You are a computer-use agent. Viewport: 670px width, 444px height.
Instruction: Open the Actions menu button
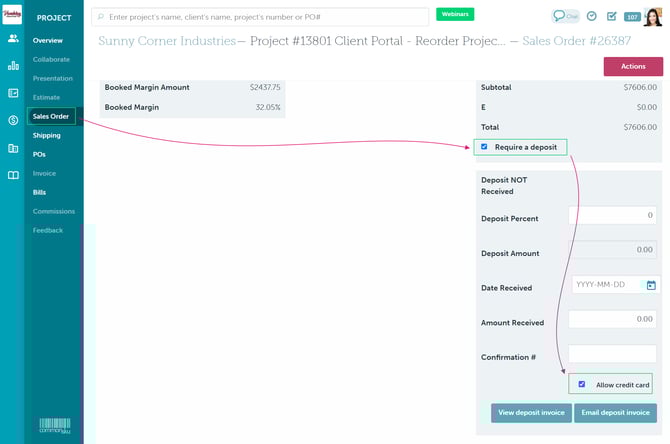pyautogui.click(x=632, y=66)
